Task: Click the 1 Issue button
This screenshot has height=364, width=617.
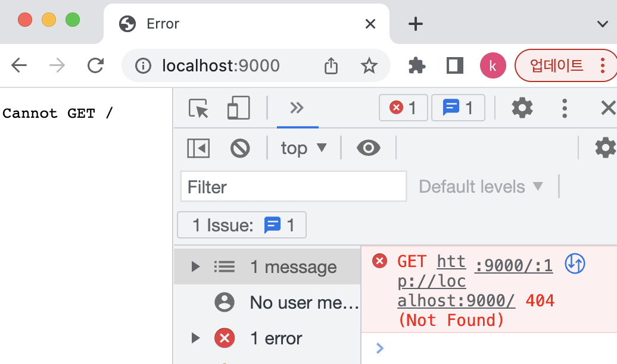Action: [x=242, y=225]
